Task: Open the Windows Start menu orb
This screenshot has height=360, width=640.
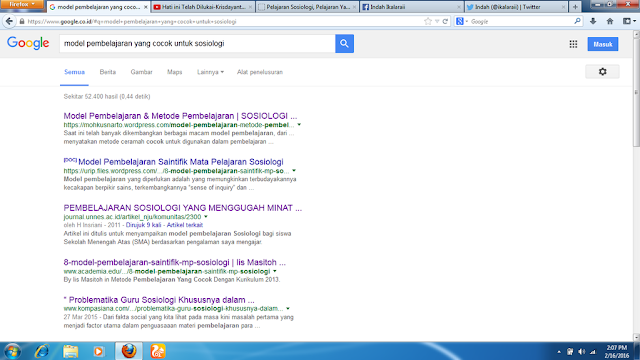Action: [12, 351]
